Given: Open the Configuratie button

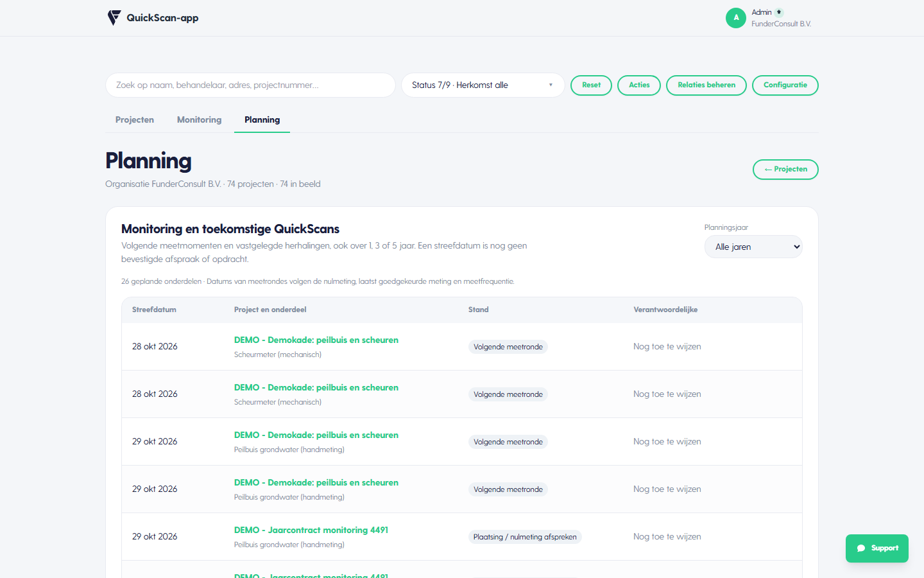Looking at the screenshot, I should [x=785, y=85].
